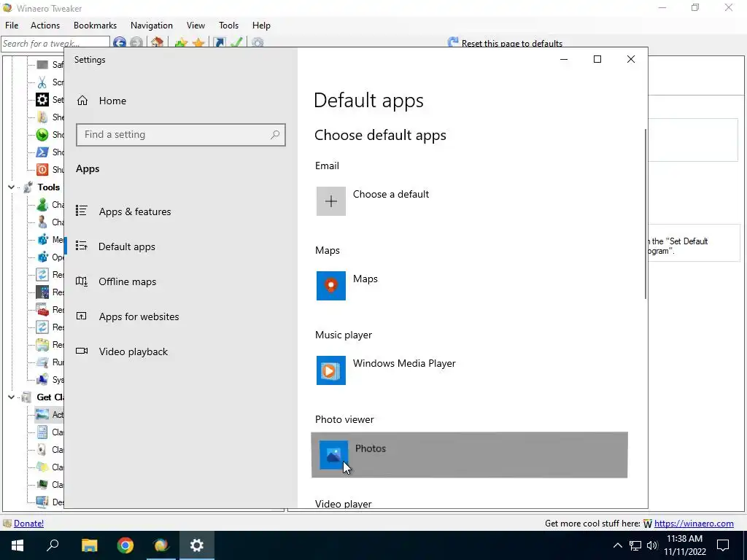Click the Winaero Tweaker taskbar icon

click(x=161, y=545)
